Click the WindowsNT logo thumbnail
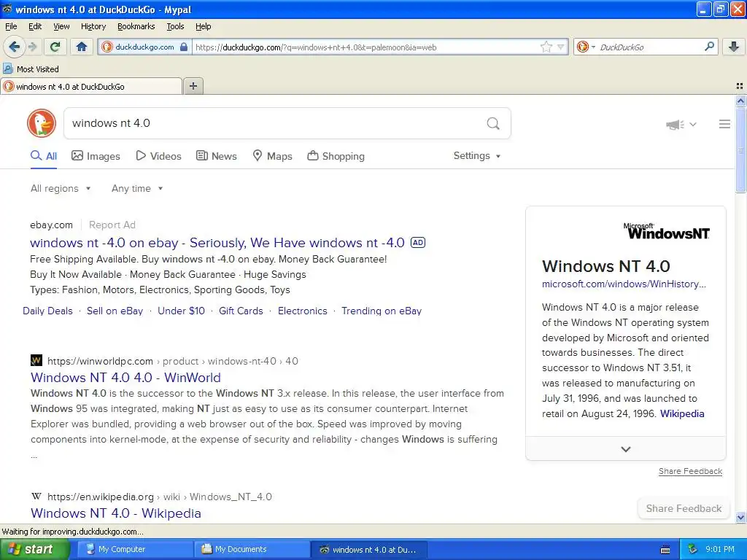This screenshot has width=747, height=560. tap(667, 231)
